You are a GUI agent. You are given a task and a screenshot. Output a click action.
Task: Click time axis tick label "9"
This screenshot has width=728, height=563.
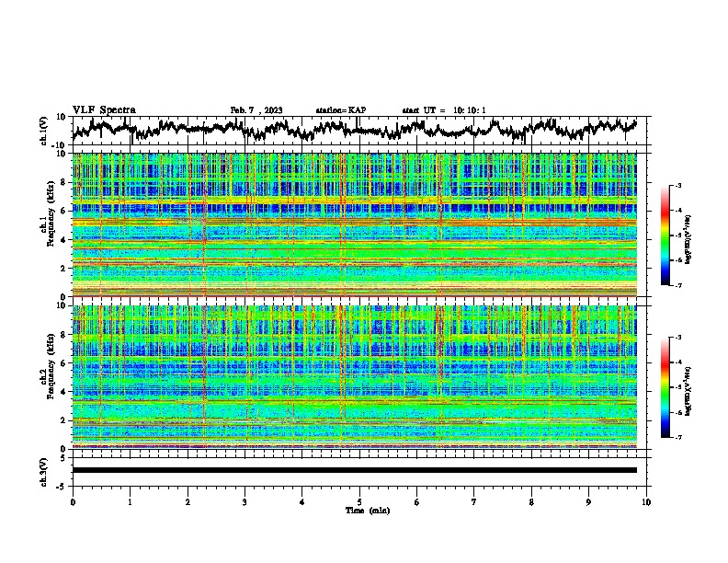[x=588, y=502]
